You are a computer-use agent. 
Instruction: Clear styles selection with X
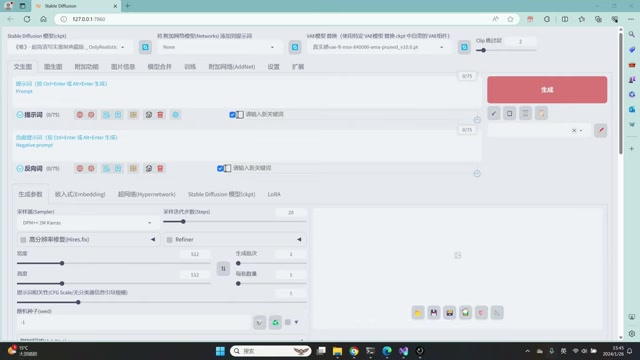click(x=574, y=131)
